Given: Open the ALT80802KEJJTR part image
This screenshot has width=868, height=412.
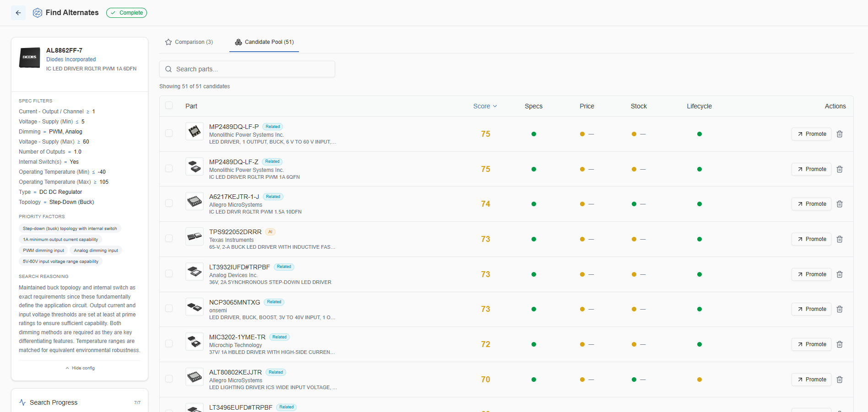Looking at the screenshot, I should tap(195, 377).
